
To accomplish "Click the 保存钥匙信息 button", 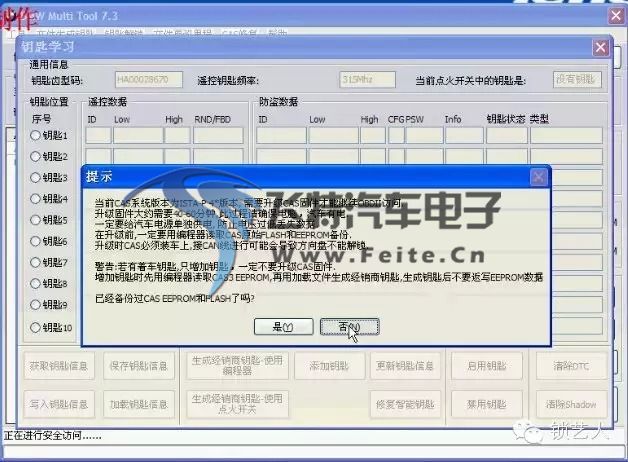I will click(139, 366).
